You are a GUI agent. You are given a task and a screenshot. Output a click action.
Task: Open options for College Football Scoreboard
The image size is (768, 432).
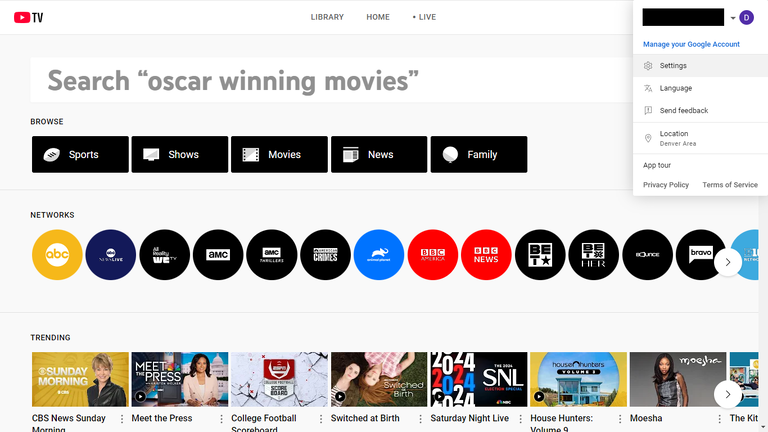tap(321, 419)
